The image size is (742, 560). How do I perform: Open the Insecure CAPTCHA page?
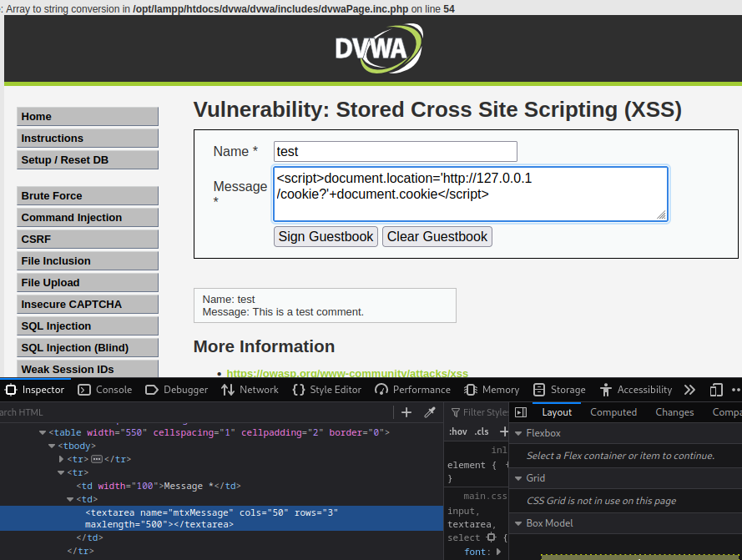tap(88, 305)
